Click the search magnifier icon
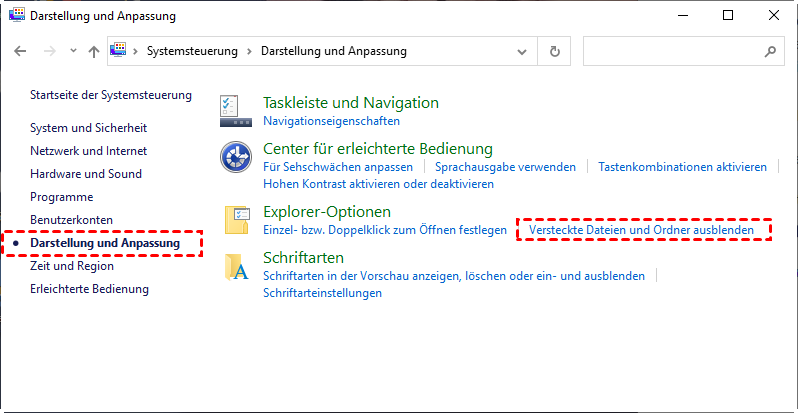Image resolution: width=798 pixels, height=413 pixels. pyautogui.click(x=769, y=51)
